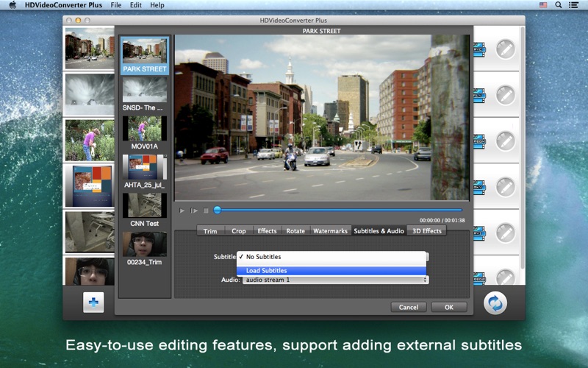Screen dimensions: 588x368
Task: Open Spotlight search in the menu bar
Action: click(x=559, y=5)
